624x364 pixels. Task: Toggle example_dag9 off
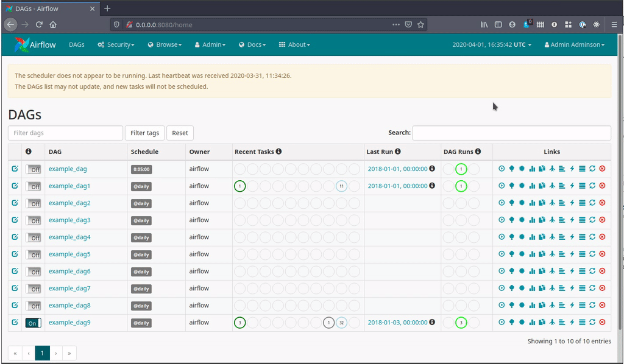(33, 323)
